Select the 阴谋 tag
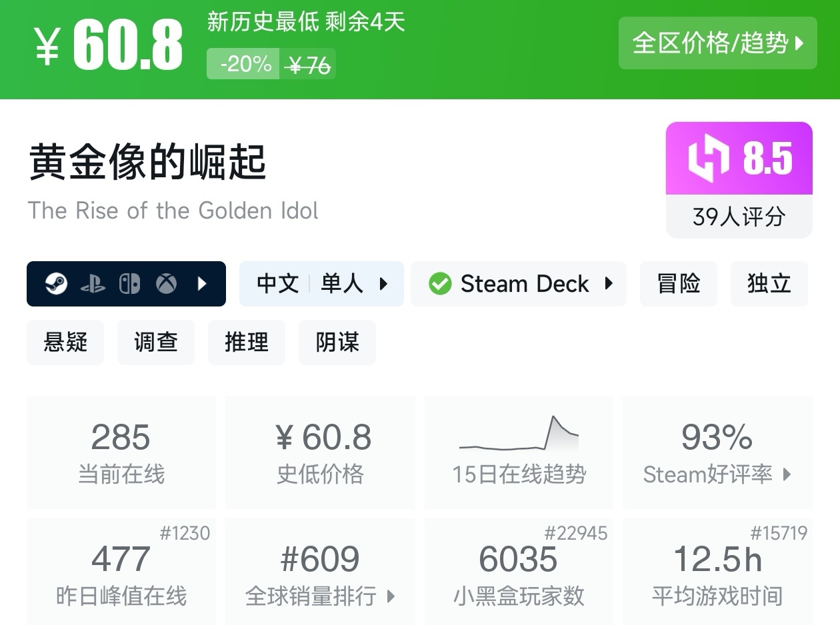This screenshot has width=840, height=625. [x=337, y=342]
